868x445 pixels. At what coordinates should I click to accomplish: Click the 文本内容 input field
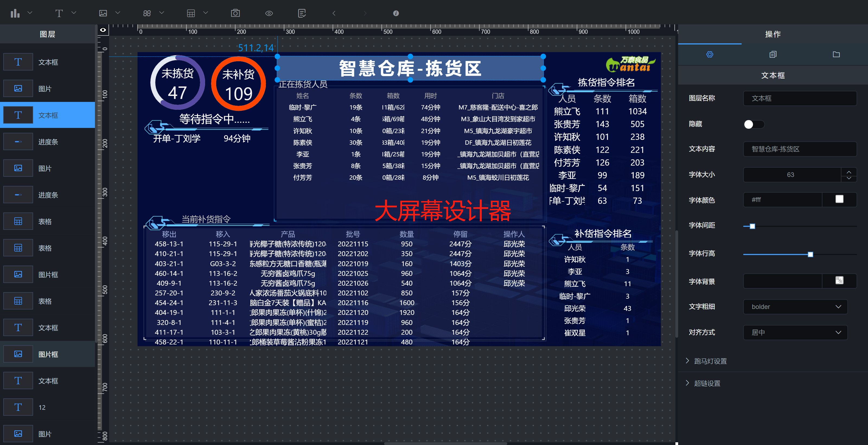(x=800, y=149)
